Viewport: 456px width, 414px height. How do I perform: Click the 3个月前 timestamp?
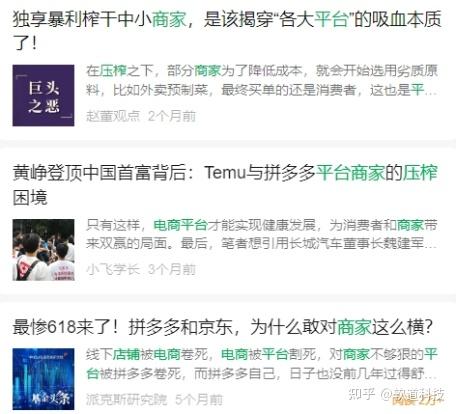click(x=172, y=269)
